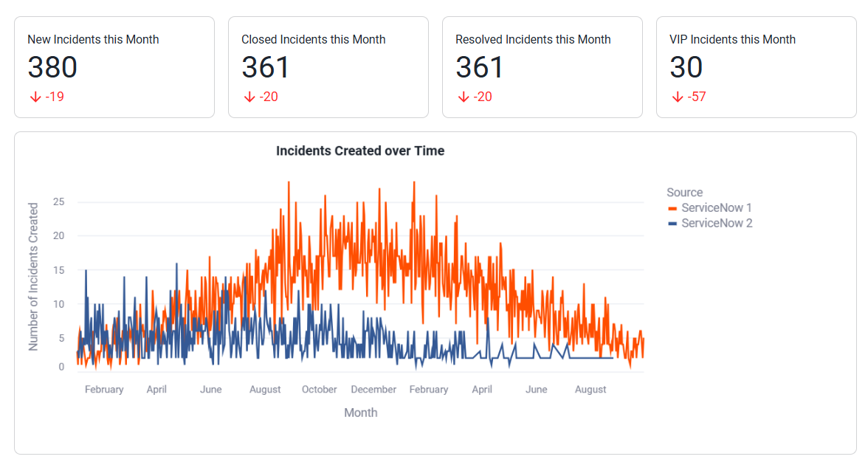Click the orange ServiceNow 1 legend swatch
This screenshot has height=462, width=868.
tap(672, 208)
